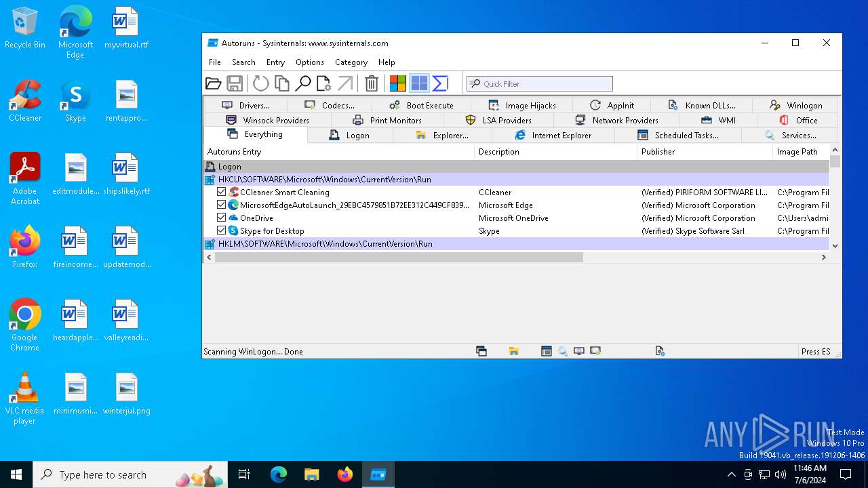Open the Codecs tab
This screenshot has width=868, height=488.
coord(330,105)
